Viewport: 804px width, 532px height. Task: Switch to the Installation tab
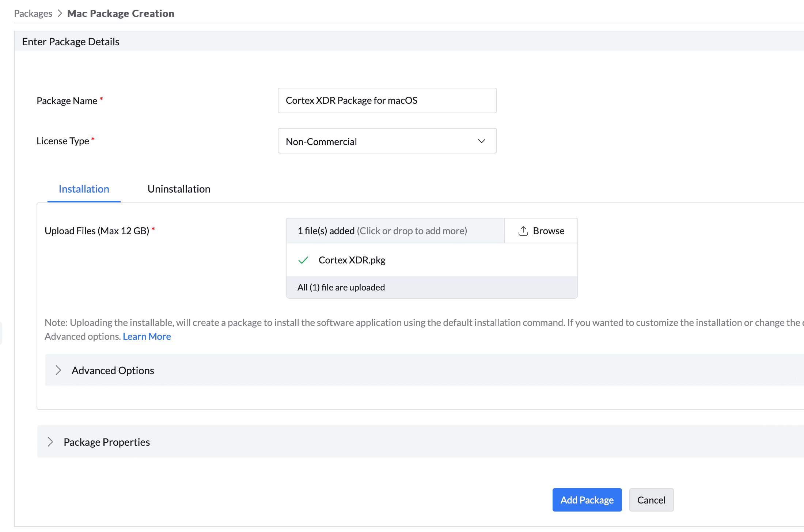[84, 189]
